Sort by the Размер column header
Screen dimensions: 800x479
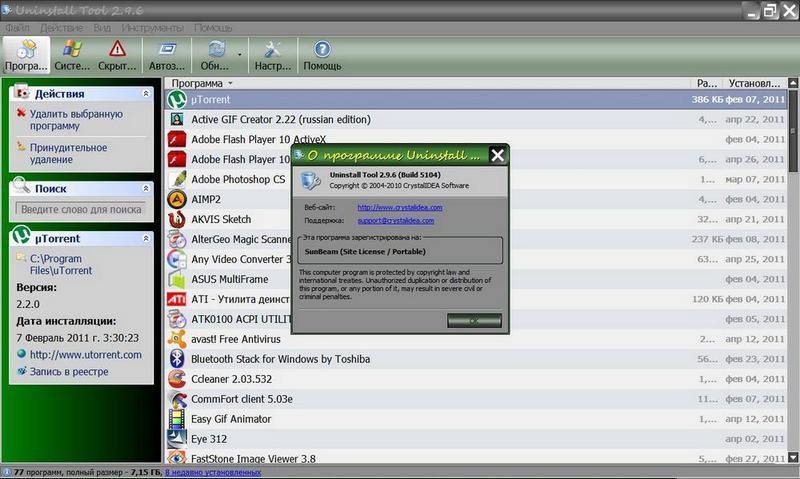[x=707, y=83]
